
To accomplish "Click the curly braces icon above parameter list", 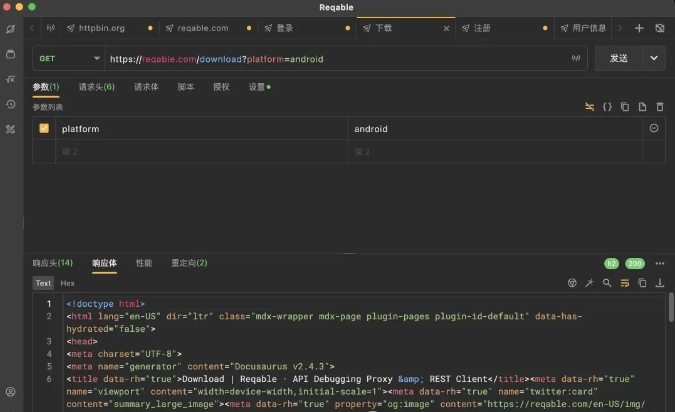I will [607, 107].
